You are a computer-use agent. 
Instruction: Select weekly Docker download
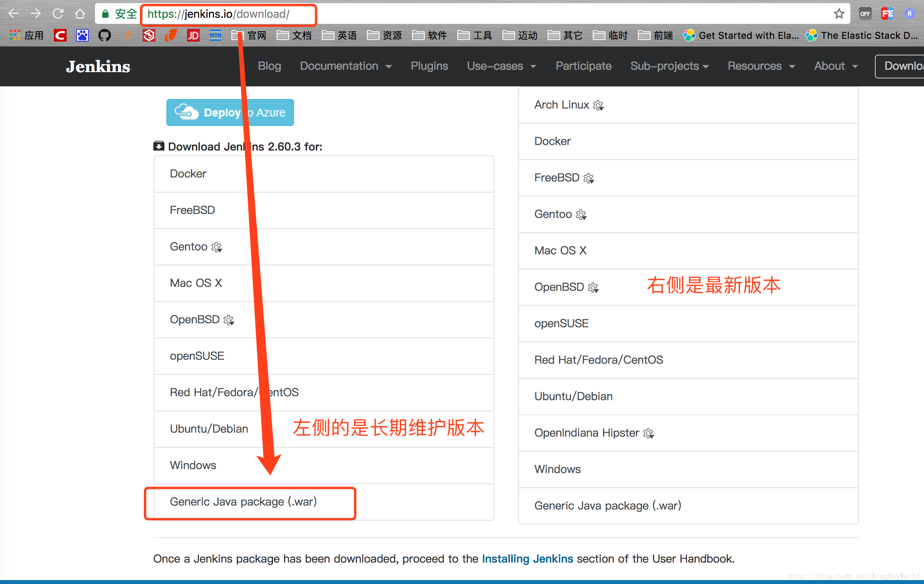tap(689, 141)
